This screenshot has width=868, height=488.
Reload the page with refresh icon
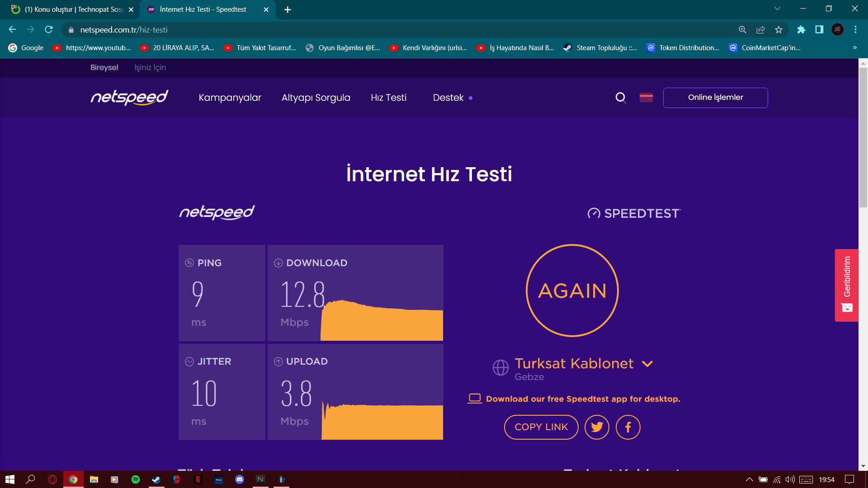[49, 30]
